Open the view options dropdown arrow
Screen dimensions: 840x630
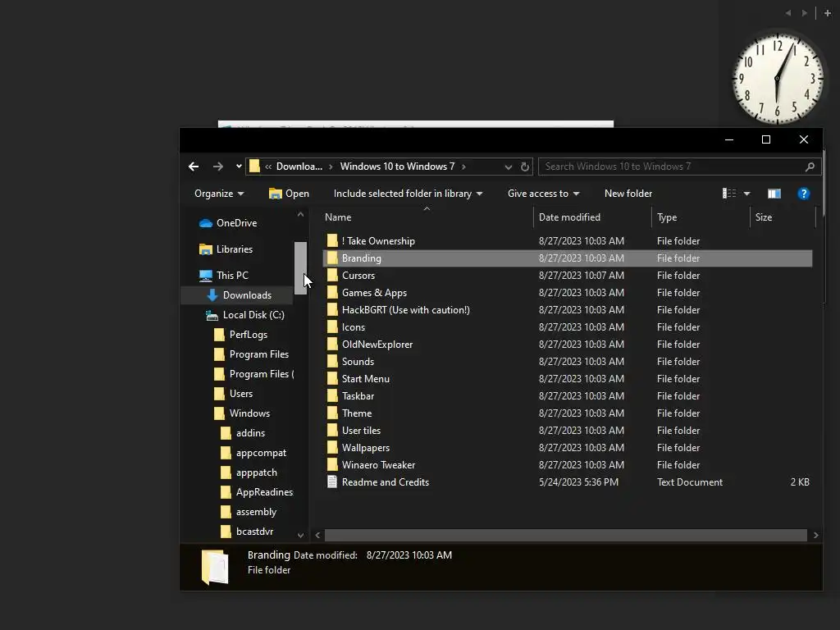746,194
